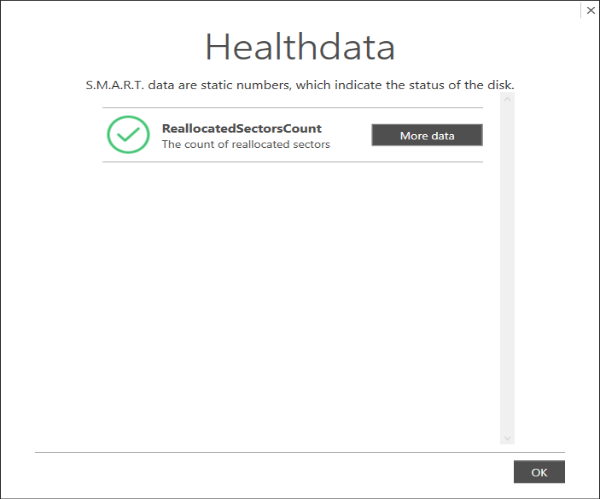The image size is (601, 499).
Task: Click the divider line above ReallocatedSectorsCount
Action: tap(292, 108)
